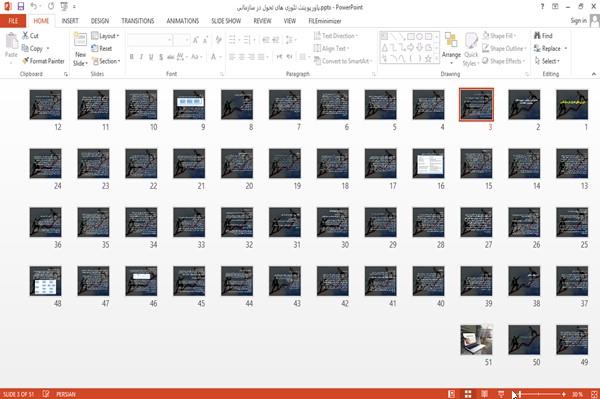
Task: Toggle Underline formatting
Action: tap(151, 57)
